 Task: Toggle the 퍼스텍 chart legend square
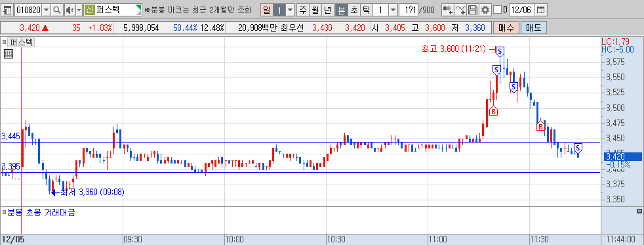(x=4, y=41)
